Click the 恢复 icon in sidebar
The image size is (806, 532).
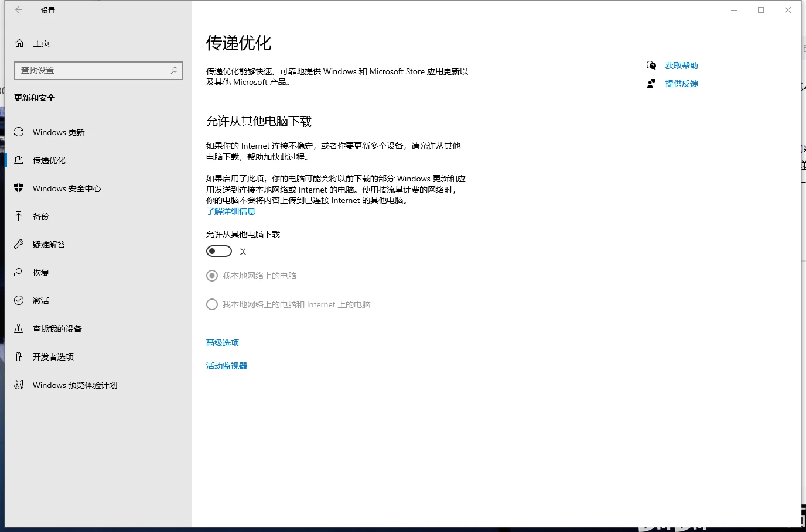(19, 273)
